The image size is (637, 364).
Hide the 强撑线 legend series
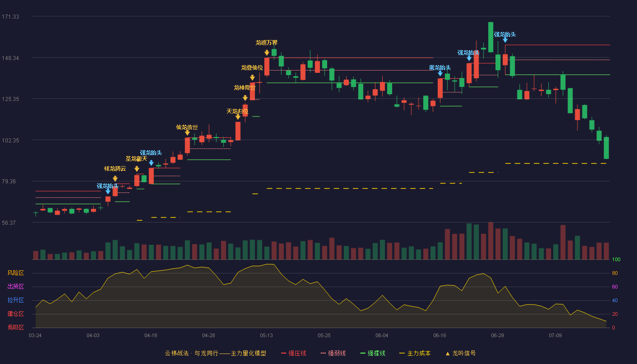(373, 353)
